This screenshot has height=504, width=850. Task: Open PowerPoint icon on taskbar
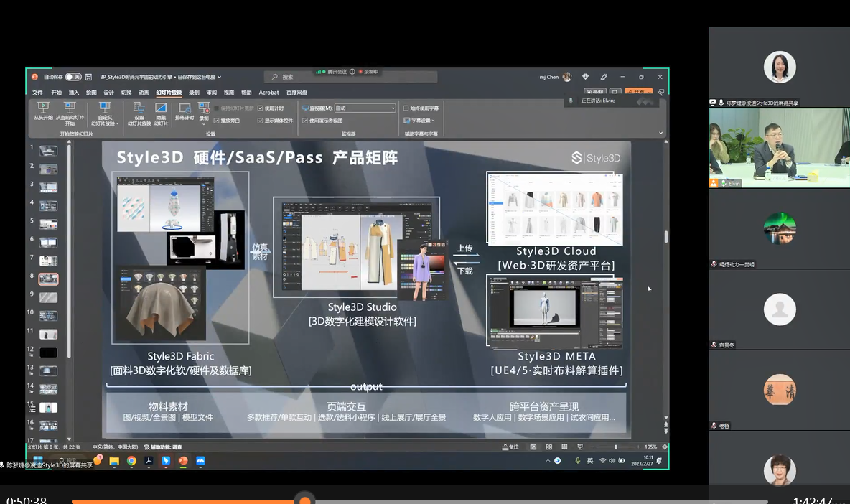183,461
